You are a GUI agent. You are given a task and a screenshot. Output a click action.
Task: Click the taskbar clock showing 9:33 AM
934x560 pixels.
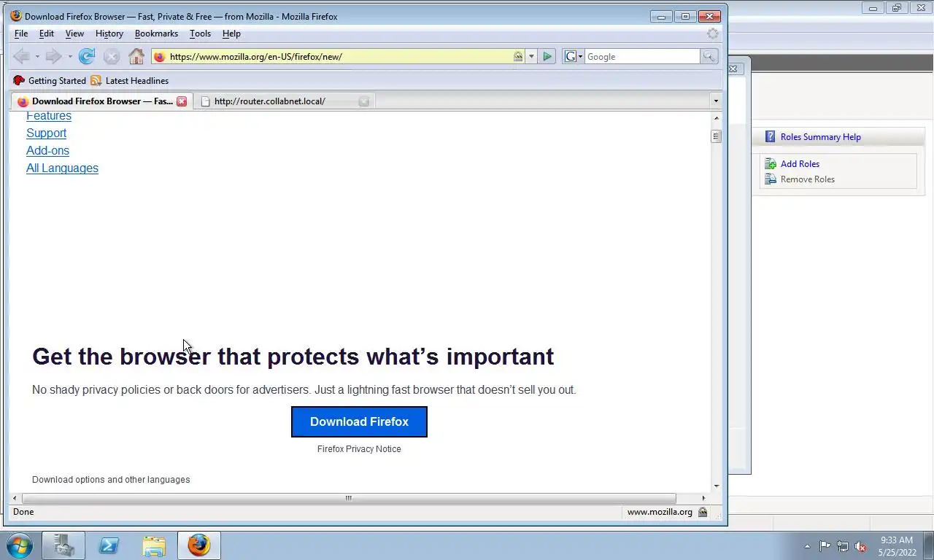point(897,546)
